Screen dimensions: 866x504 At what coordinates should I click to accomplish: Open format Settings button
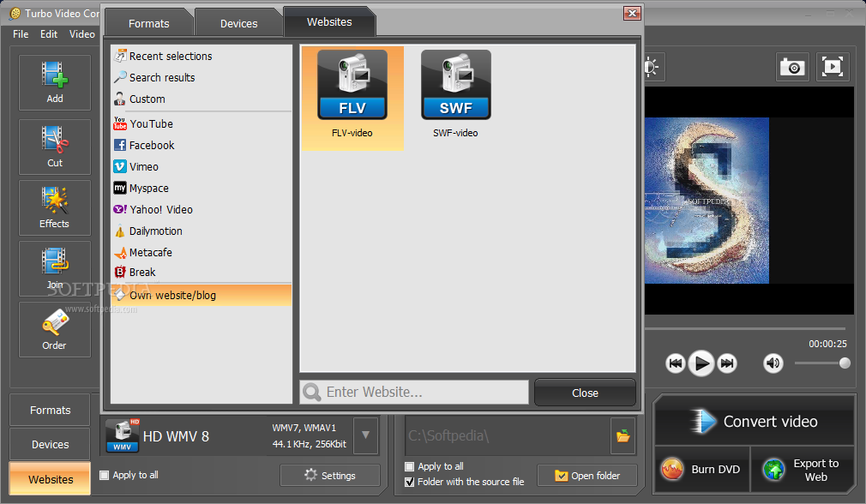(330, 476)
